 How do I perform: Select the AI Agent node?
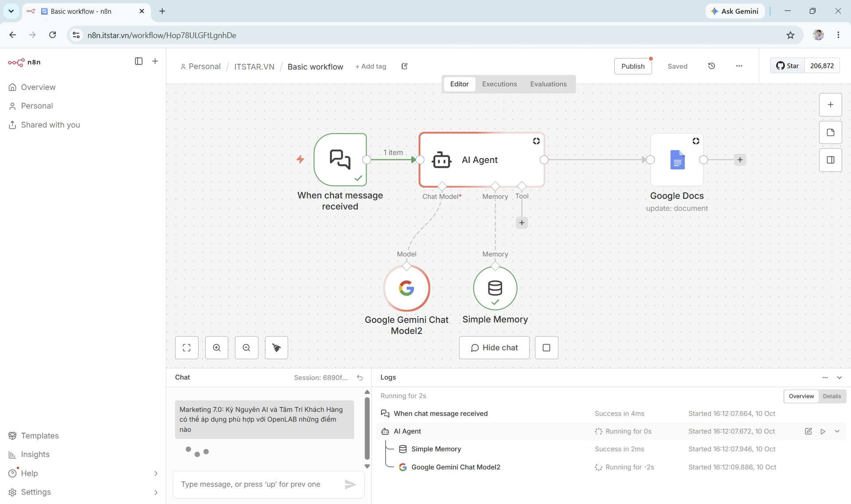[482, 159]
